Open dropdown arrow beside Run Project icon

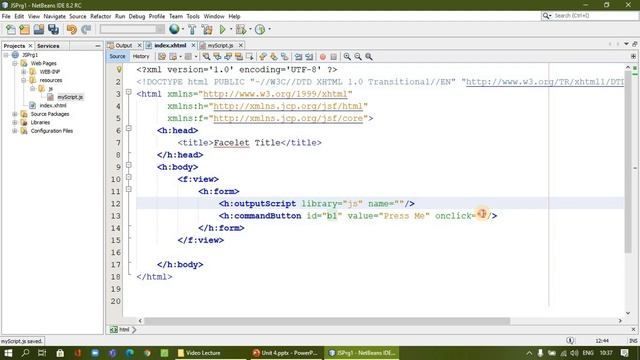pos(231,29)
